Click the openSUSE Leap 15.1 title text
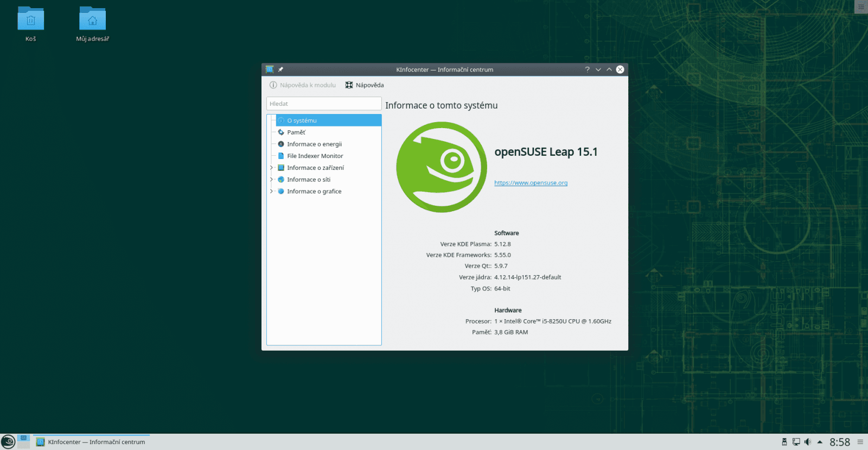The height and width of the screenshot is (450, 868). (x=546, y=152)
